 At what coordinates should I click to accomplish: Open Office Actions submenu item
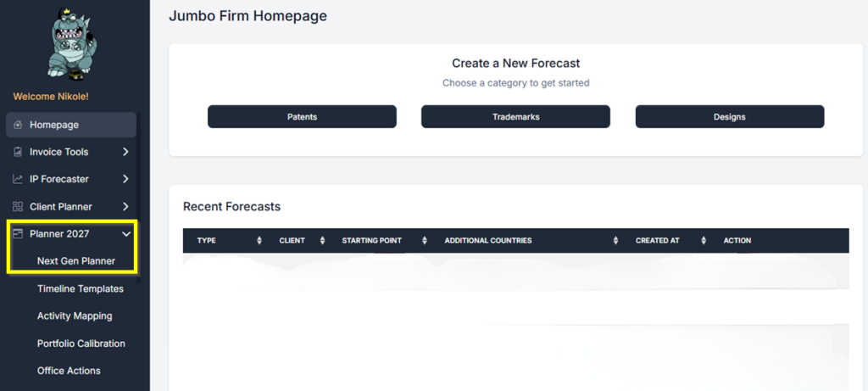click(x=69, y=371)
